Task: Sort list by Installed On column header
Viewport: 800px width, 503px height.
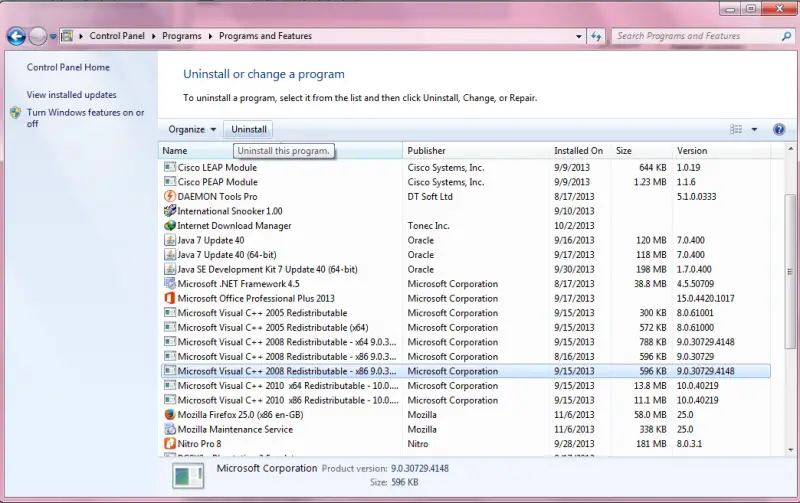Action: click(580, 151)
